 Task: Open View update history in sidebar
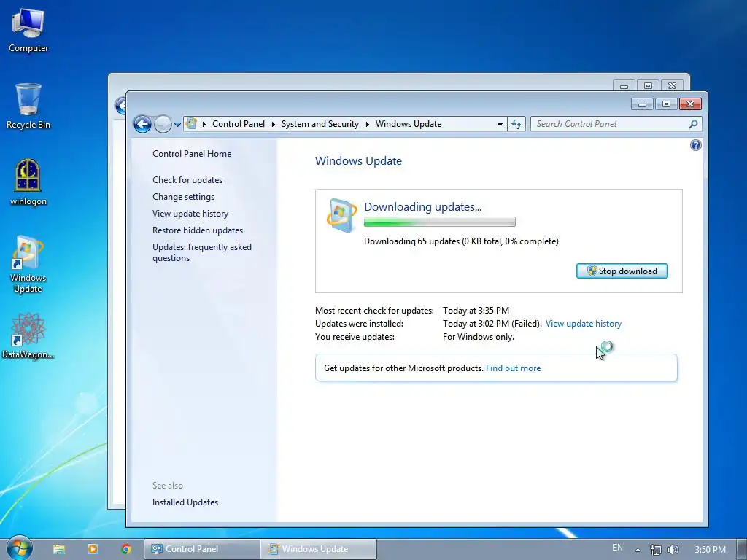coord(190,214)
